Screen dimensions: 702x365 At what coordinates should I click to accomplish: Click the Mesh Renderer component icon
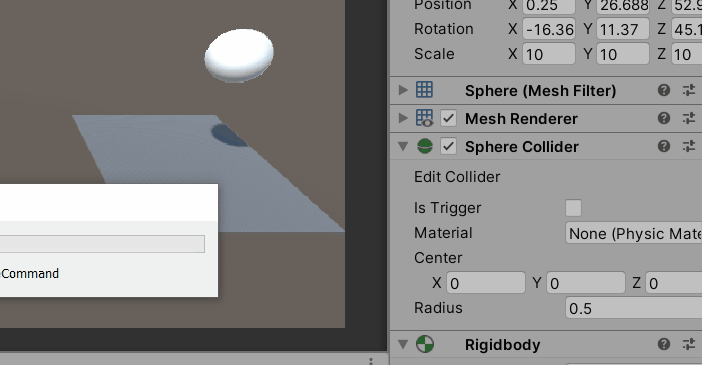(424, 118)
